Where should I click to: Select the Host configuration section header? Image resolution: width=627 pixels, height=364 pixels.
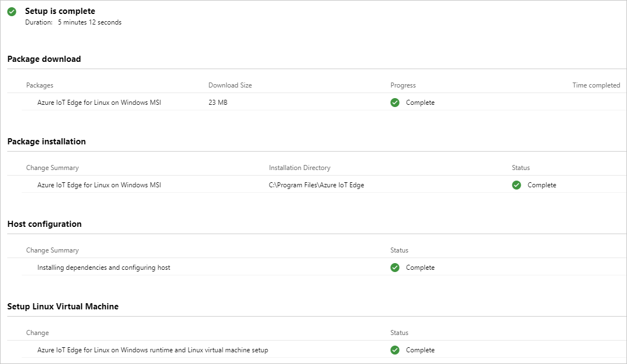click(44, 224)
